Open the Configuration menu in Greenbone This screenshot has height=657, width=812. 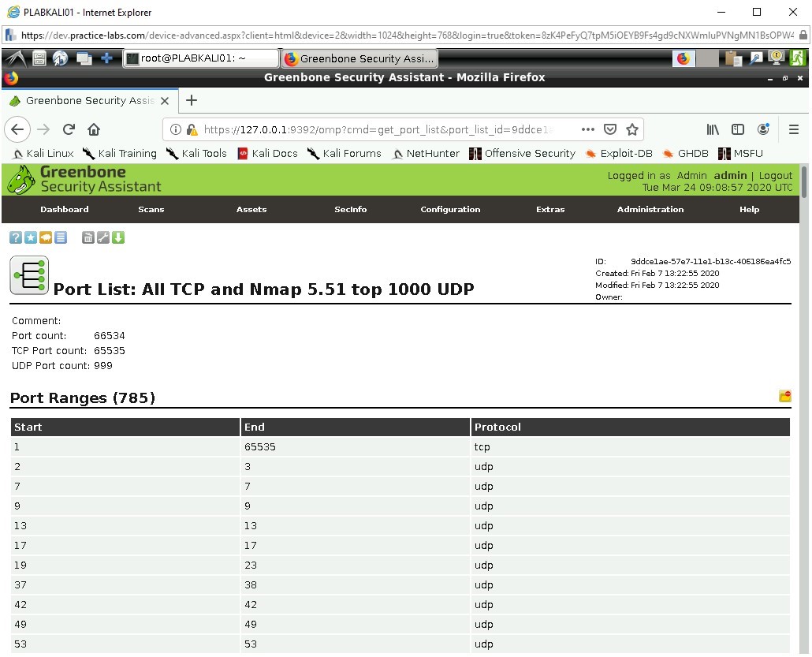pyautogui.click(x=450, y=210)
